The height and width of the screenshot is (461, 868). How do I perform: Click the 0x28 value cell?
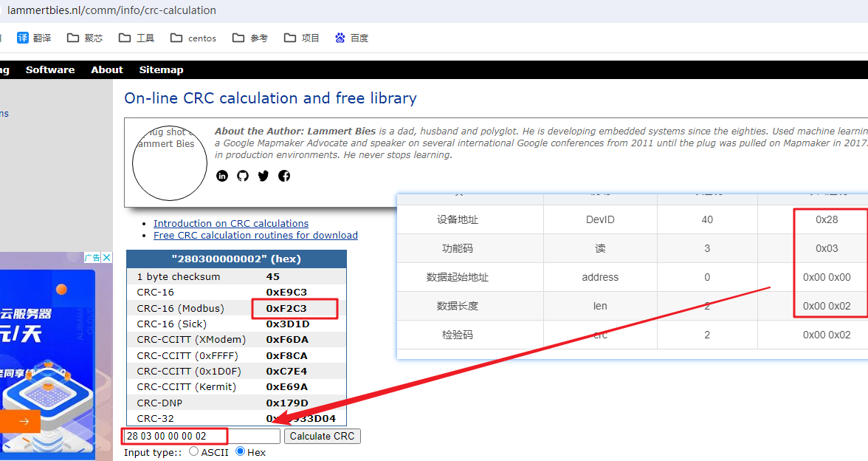click(827, 219)
